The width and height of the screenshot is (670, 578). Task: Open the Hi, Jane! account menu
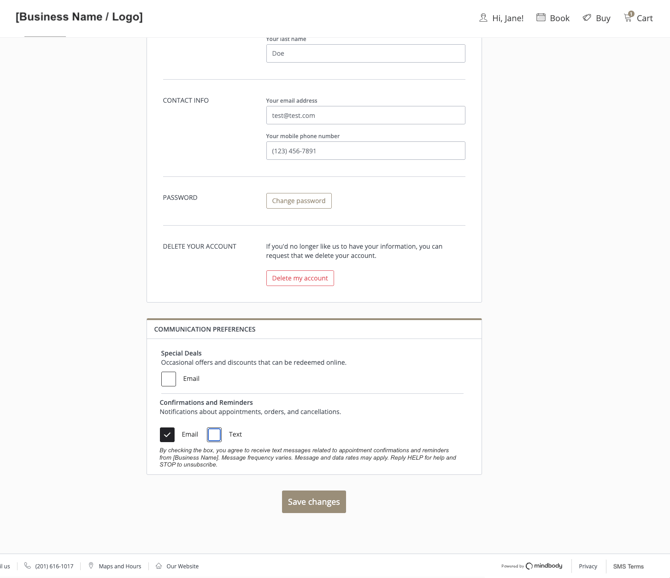(x=501, y=18)
